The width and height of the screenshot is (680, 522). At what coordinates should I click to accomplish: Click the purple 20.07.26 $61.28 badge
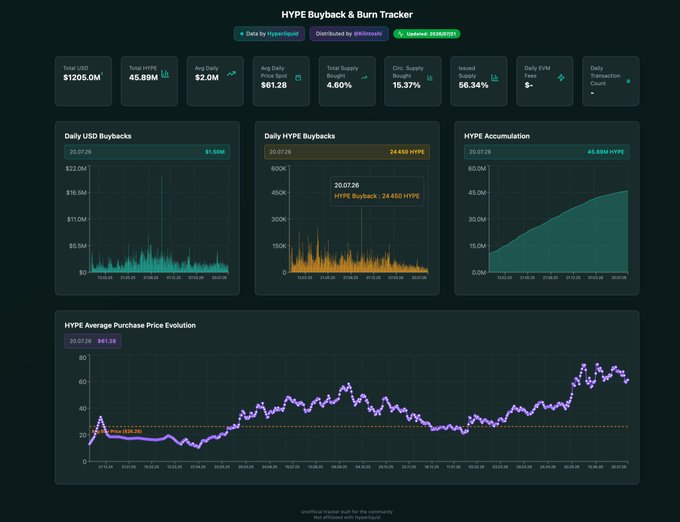tap(93, 341)
